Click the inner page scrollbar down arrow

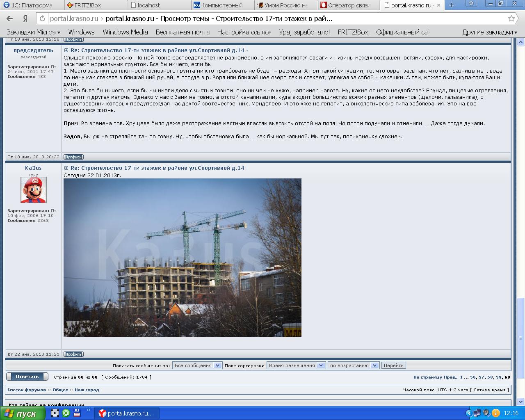click(x=521, y=402)
